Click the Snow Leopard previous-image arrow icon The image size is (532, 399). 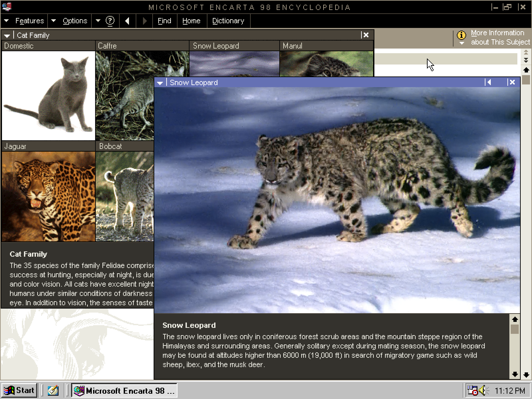click(488, 82)
